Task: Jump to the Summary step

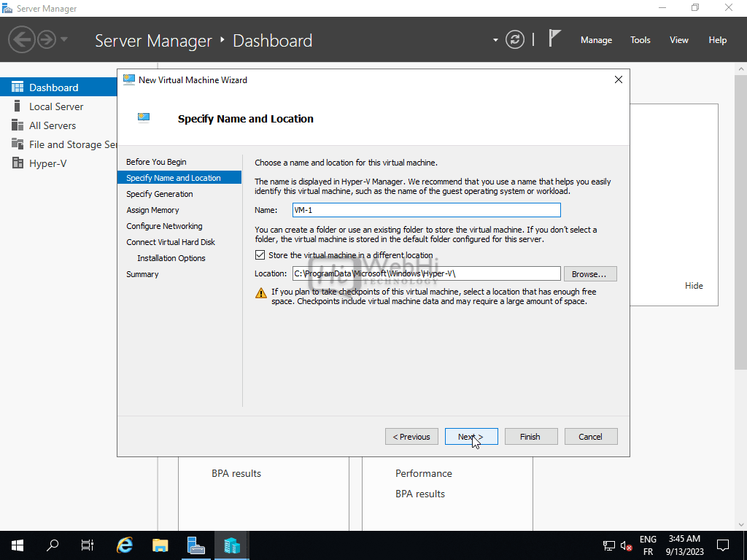Action: pos(142,274)
